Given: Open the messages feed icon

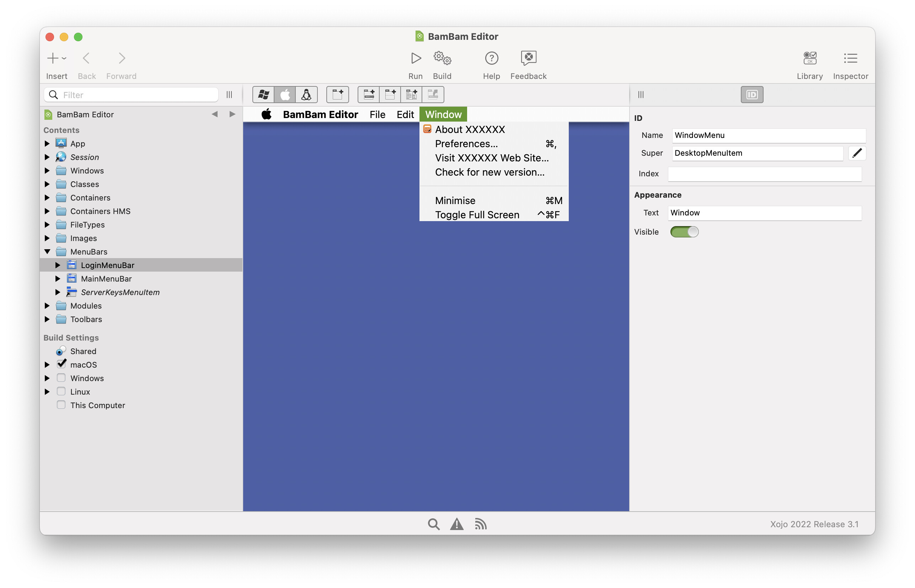Looking at the screenshot, I should [x=480, y=524].
